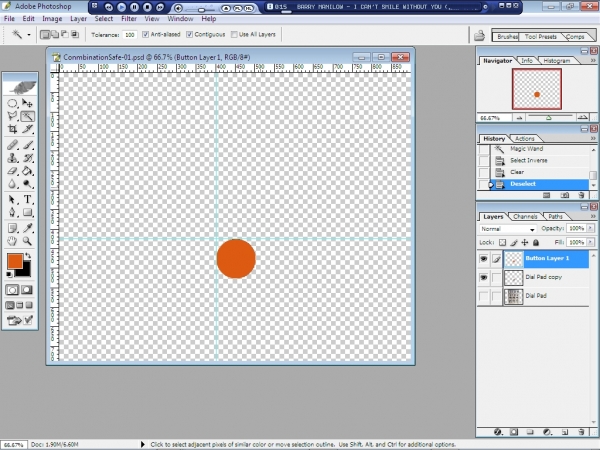Open the Layer menu
Image resolution: width=600 pixels, height=450 pixels.
[78, 19]
